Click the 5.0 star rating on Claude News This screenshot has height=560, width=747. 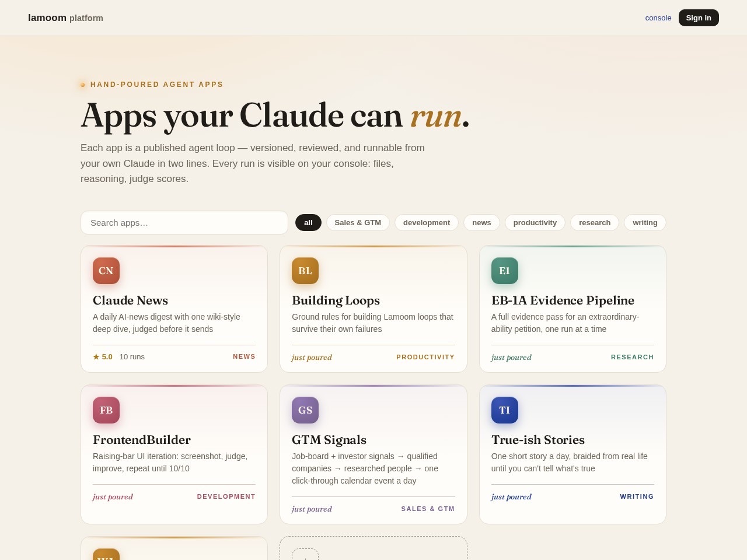(x=103, y=356)
